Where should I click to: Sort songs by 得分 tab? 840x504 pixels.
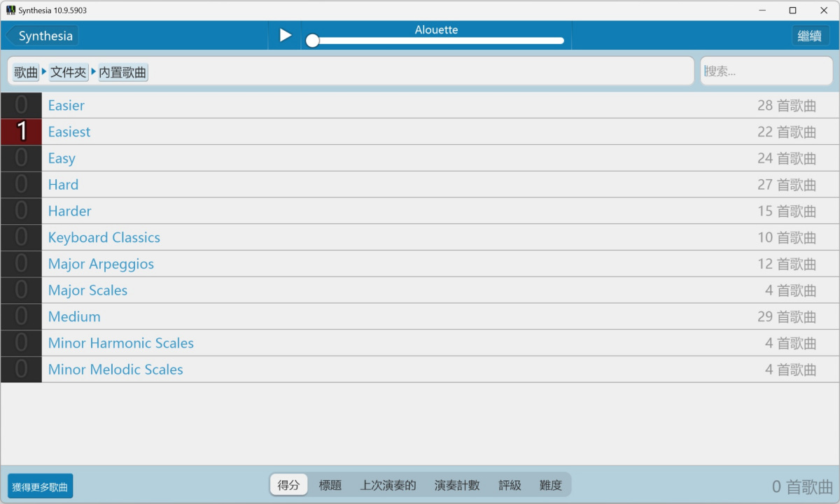[288, 485]
